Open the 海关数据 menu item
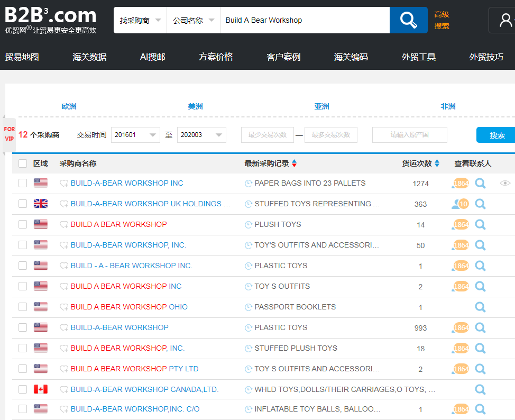This screenshot has width=515, height=420. [x=89, y=57]
